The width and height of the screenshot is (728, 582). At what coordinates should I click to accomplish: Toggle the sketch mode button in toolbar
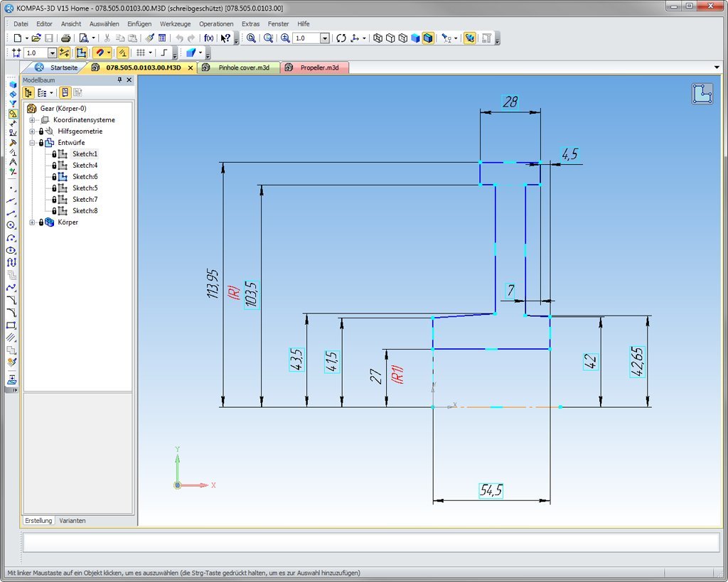[81, 53]
